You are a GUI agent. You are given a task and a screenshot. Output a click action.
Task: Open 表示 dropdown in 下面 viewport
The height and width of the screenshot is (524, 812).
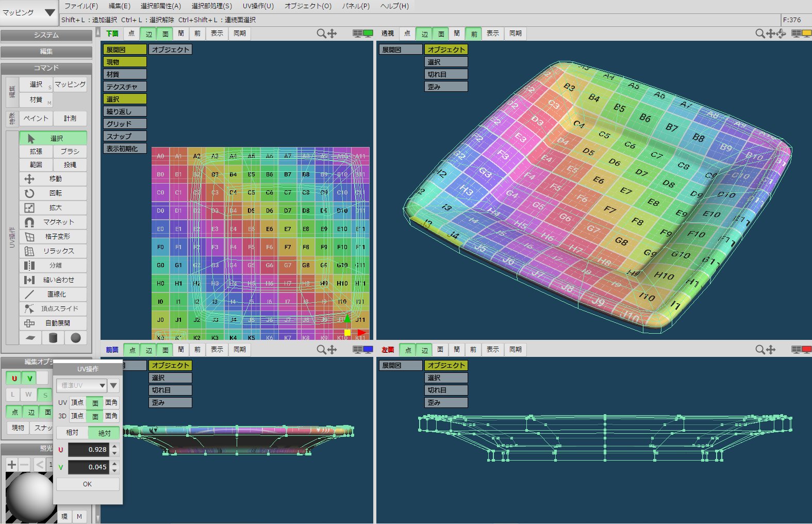click(x=217, y=34)
